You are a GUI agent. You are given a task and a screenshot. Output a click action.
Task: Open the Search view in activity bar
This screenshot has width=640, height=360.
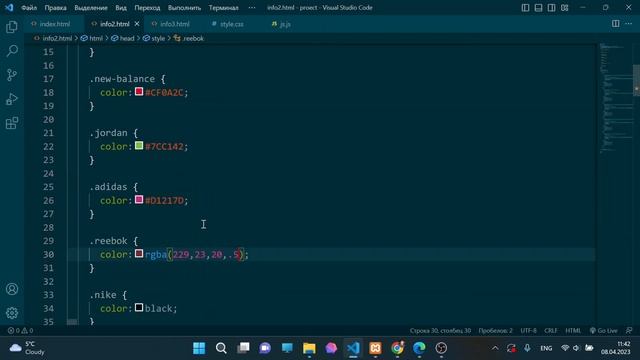coord(12,51)
